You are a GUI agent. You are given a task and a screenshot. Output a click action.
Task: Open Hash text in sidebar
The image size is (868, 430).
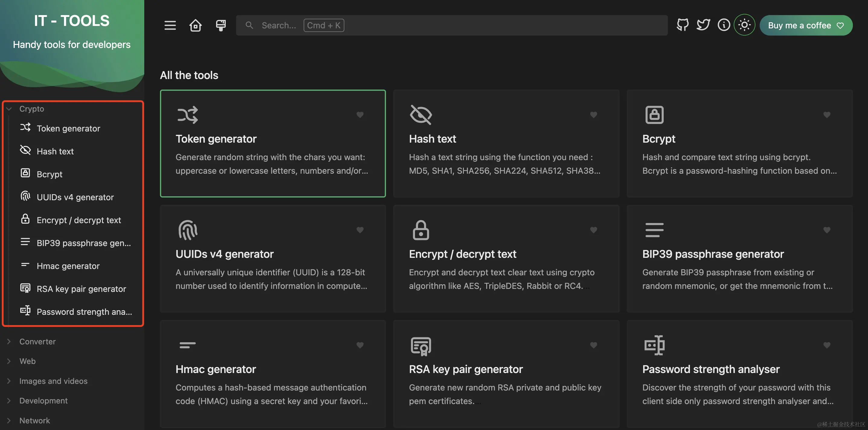(x=55, y=151)
